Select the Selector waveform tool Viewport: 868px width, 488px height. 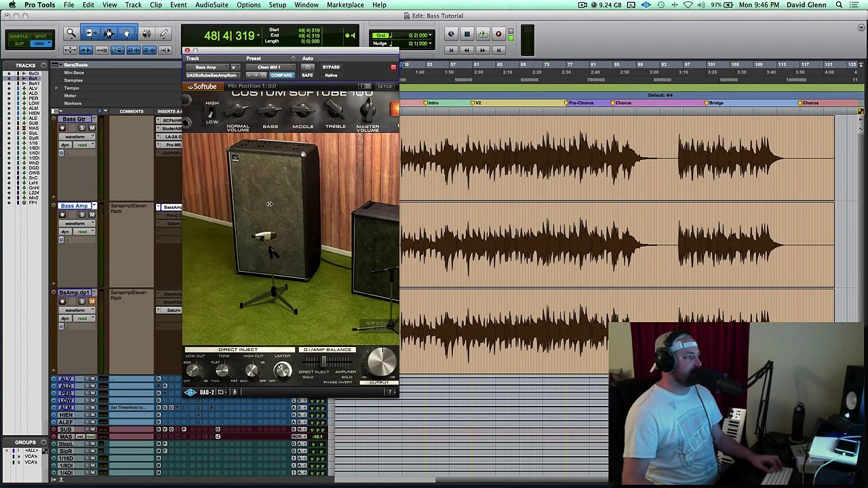coord(109,33)
